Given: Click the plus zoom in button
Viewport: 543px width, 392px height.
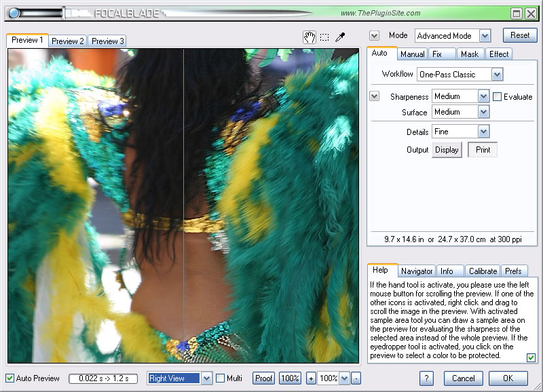Looking at the screenshot, I should click(x=311, y=378).
